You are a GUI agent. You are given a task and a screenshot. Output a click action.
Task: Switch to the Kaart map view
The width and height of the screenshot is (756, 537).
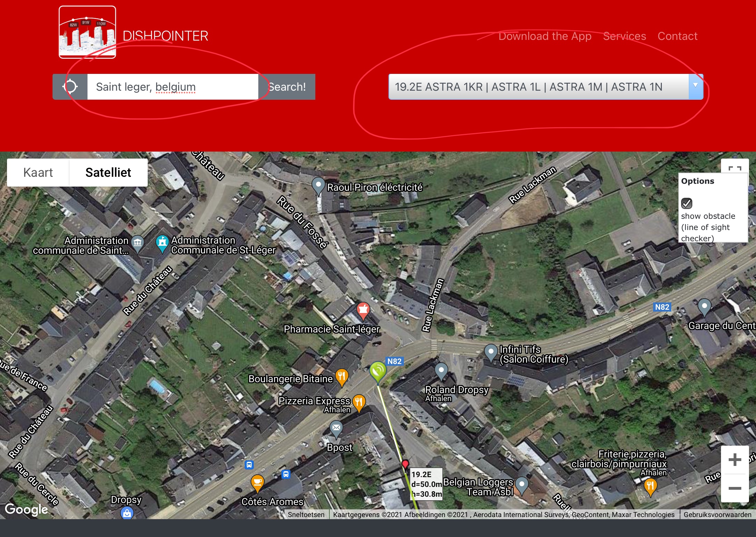coord(38,172)
